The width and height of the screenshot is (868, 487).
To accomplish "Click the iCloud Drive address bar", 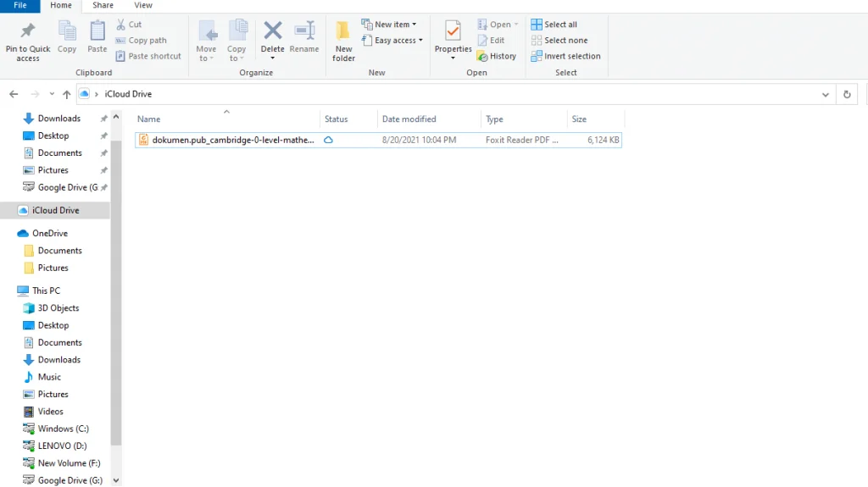I will pyautogui.click(x=454, y=94).
